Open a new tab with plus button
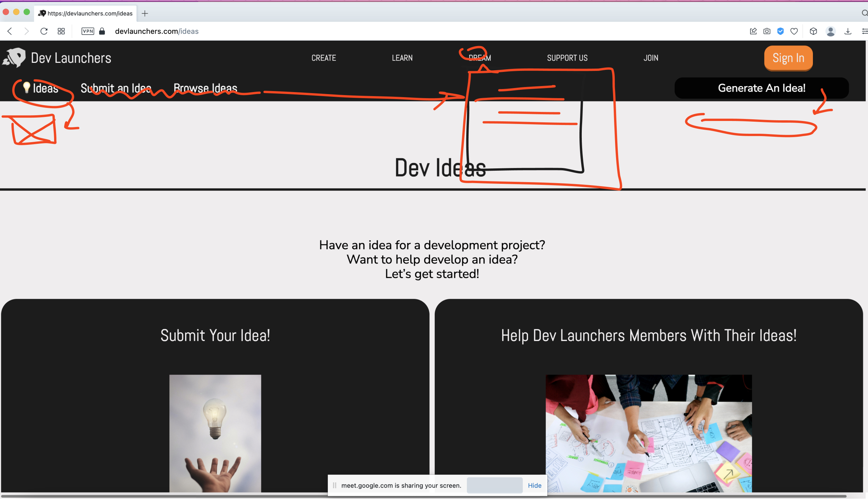 pos(145,13)
